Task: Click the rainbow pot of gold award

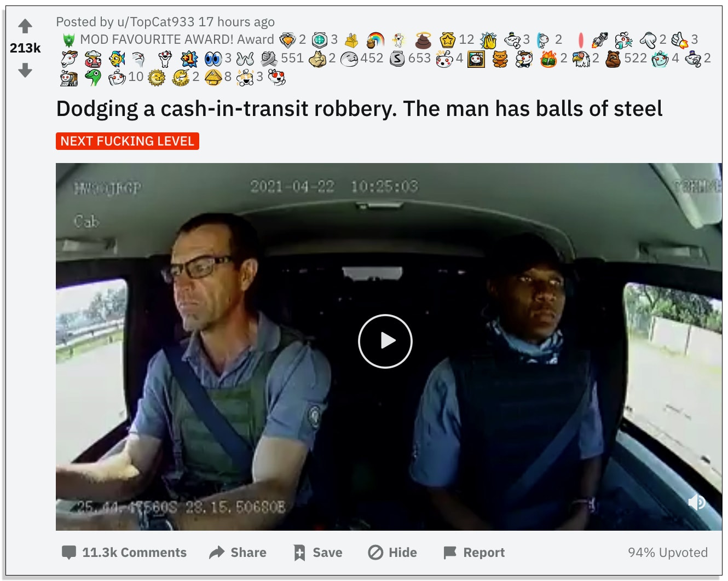Action: [x=375, y=40]
